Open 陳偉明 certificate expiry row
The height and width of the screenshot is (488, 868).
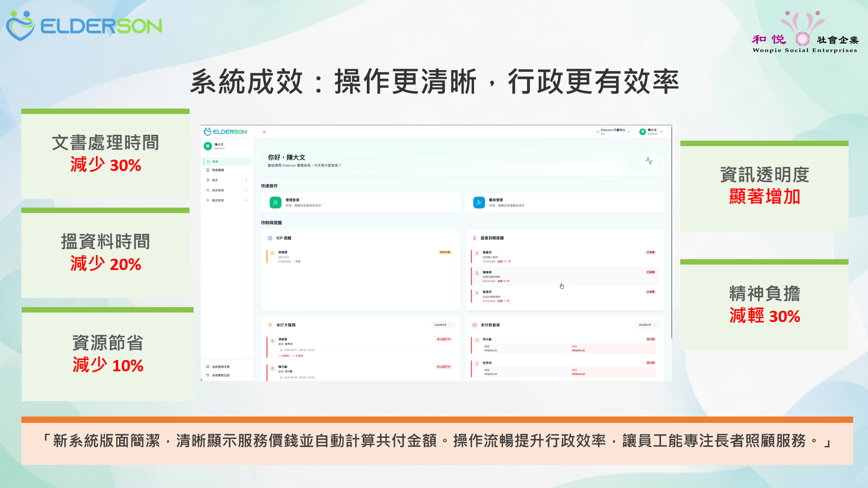pyautogui.click(x=564, y=276)
